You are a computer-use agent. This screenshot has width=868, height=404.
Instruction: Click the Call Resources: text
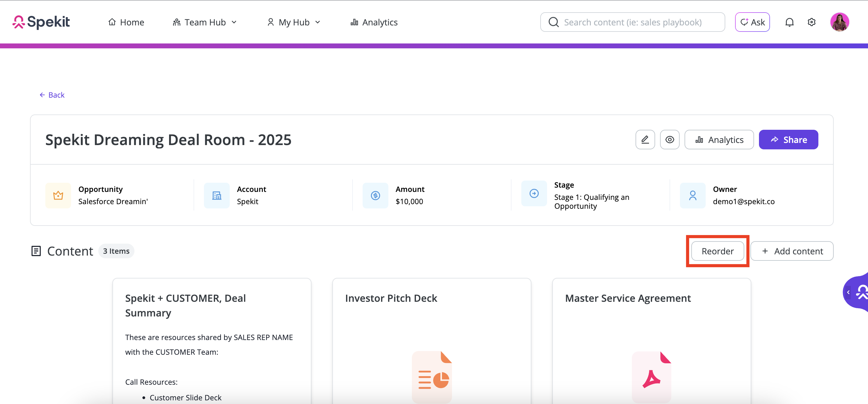(x=151, y=382)
